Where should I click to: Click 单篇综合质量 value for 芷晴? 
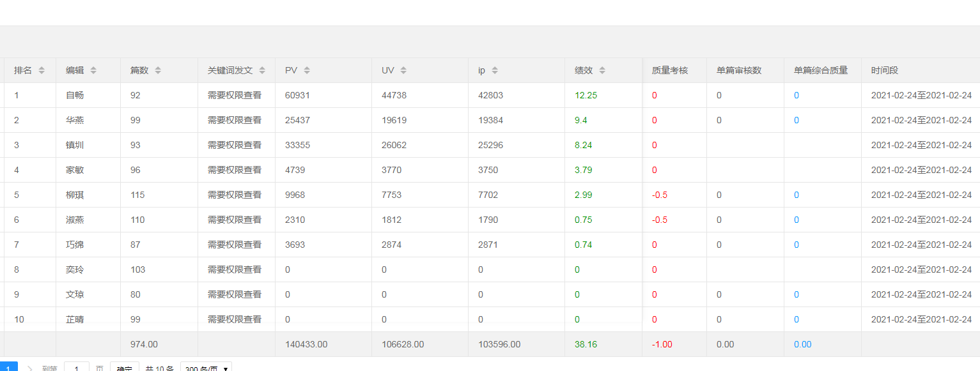(x=797, y=319)
